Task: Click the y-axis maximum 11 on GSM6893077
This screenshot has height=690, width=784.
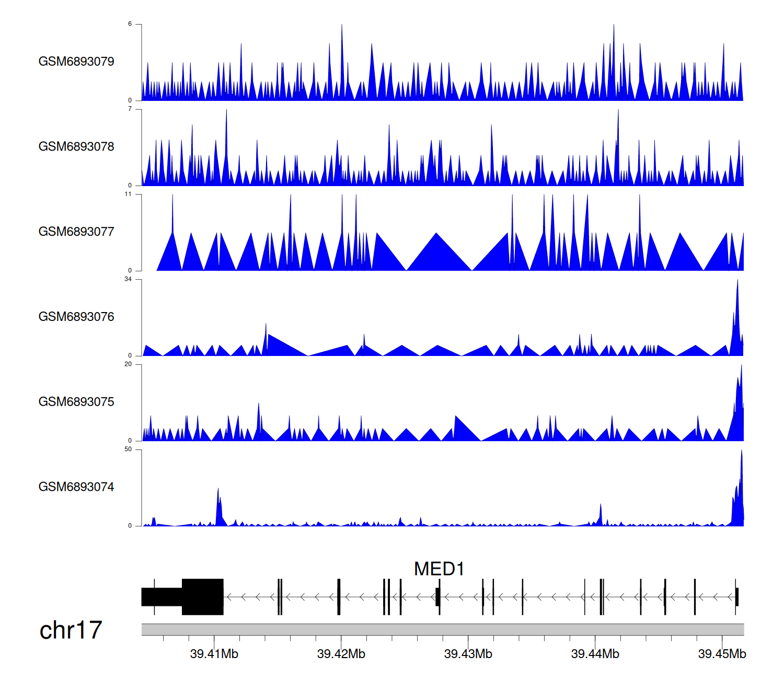Action: pos(128,194)
